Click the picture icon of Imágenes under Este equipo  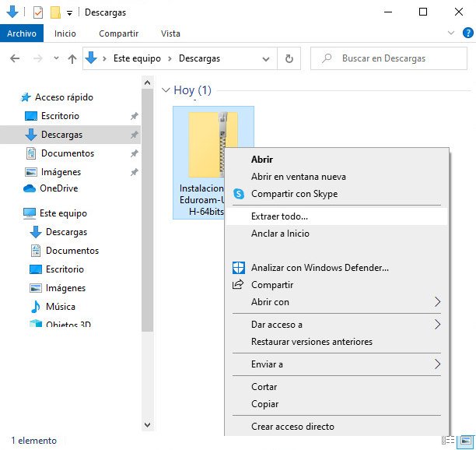(36, 288)
